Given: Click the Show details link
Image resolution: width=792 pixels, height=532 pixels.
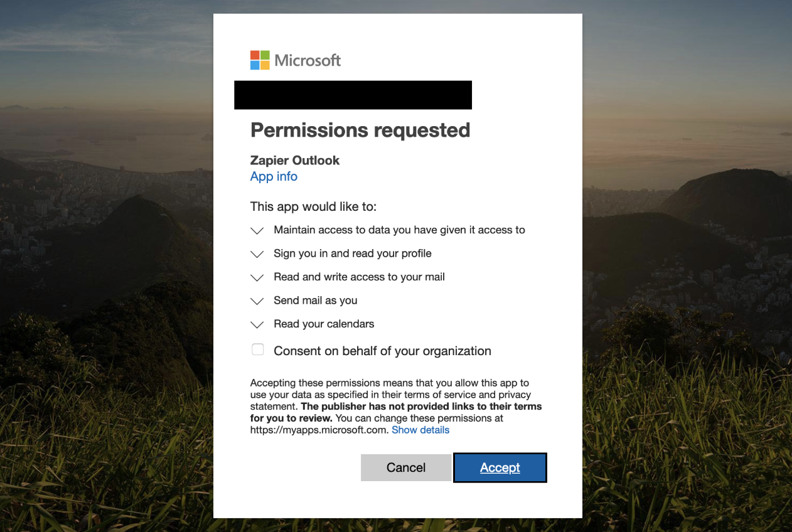Looking at the screenshot, I should [x=420, y=430].
